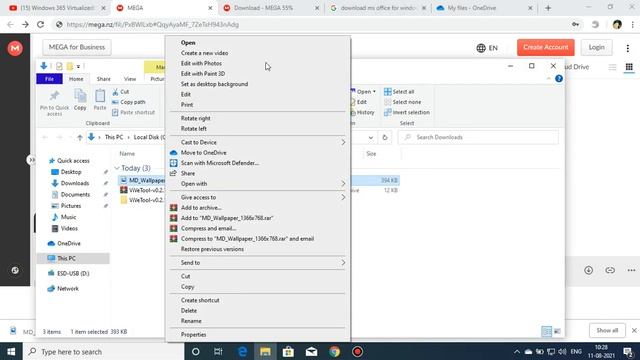Viewport: 640px width, 360px height.
Task: Expand the Cast to Device submenu
Action: [258, 142]
